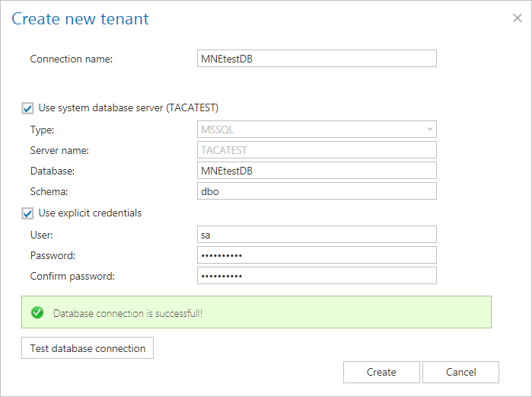Click the Connection name label
532x397 pixels.
72,59
